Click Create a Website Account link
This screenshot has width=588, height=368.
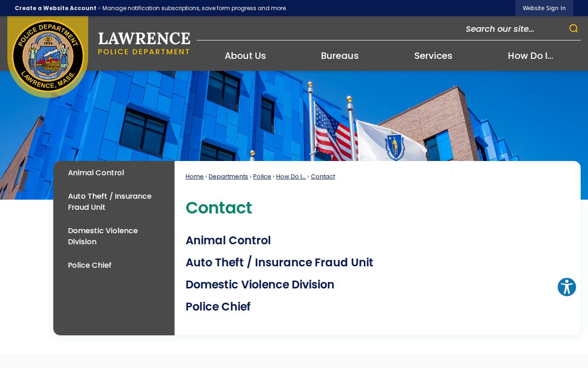(56, 8)
